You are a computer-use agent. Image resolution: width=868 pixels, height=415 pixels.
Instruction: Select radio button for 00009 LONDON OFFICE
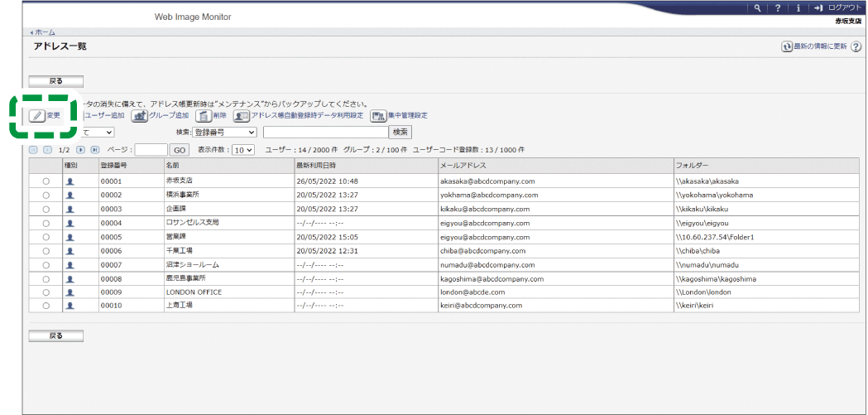46,292
